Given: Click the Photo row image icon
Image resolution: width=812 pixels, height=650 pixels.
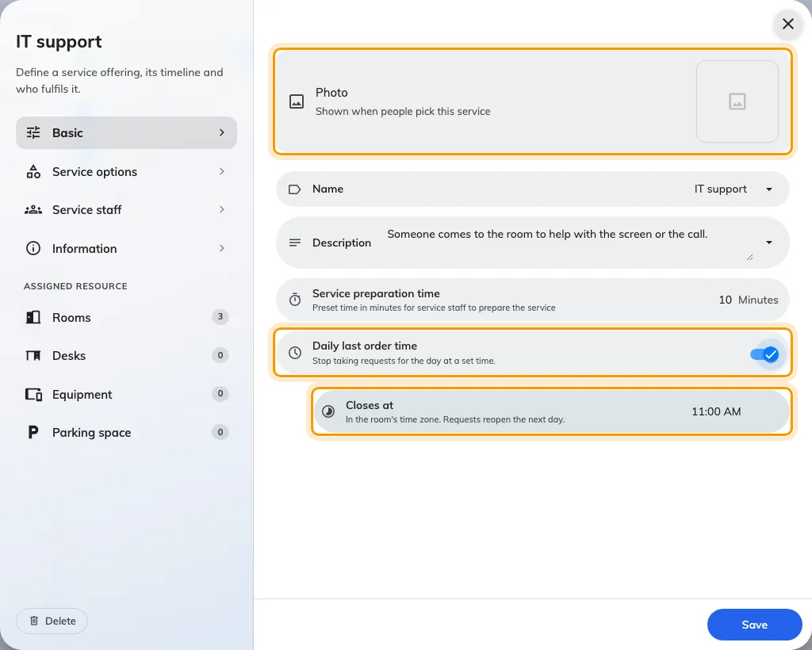Looking at the screenshot, I should point(297,101).
